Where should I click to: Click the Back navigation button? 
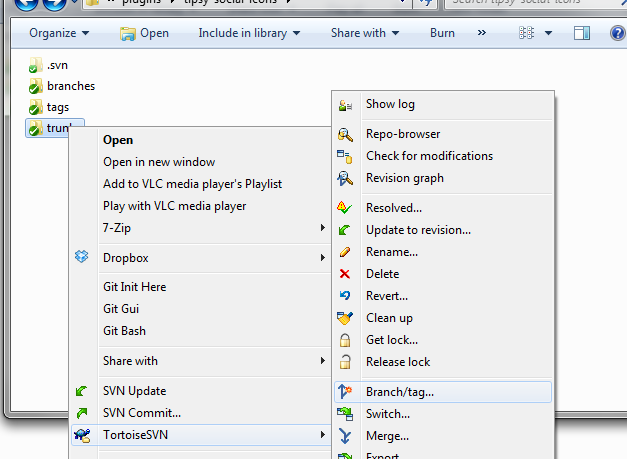click(x=26, y=2)
